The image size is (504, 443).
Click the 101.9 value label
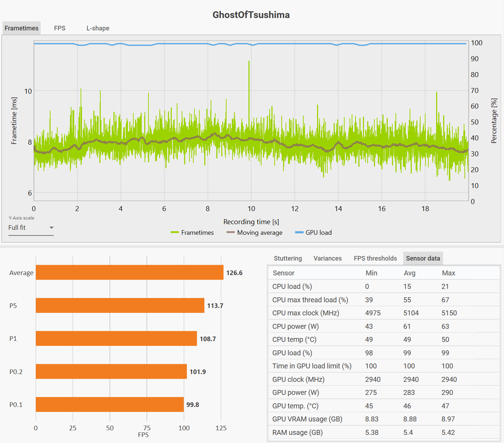[198, 372]
